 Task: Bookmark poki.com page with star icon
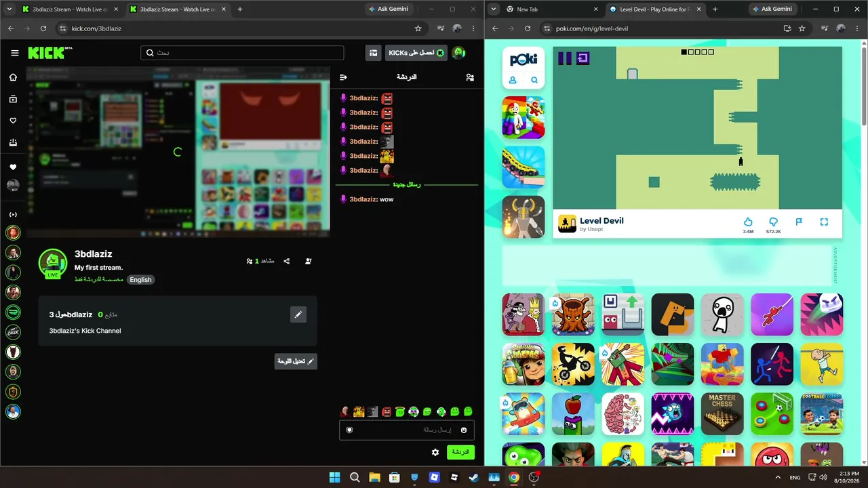802,28
